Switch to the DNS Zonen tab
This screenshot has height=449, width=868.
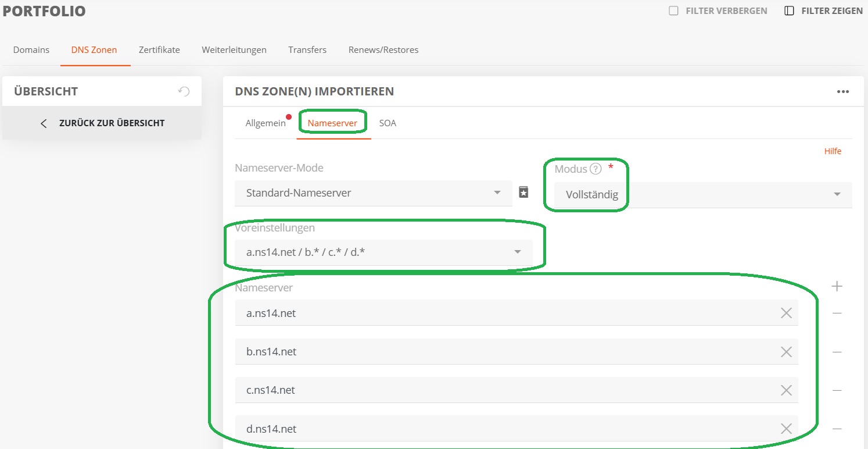(x=94, y=50)
